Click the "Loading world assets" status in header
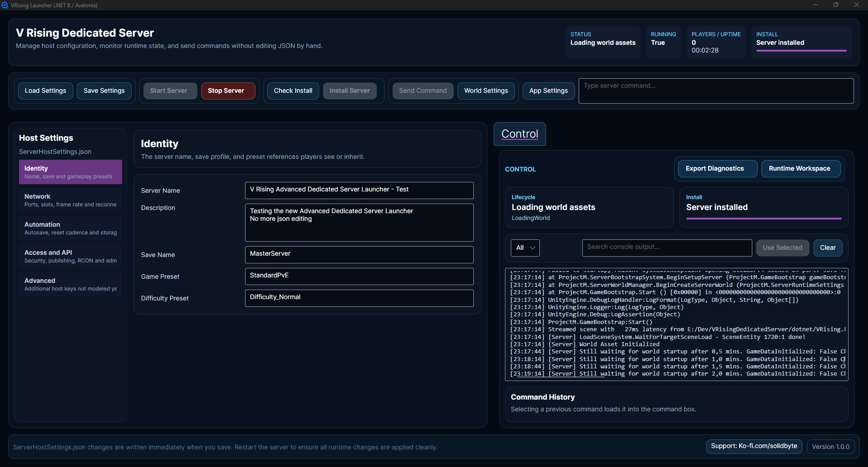868x467 pixels. [603, 43]
